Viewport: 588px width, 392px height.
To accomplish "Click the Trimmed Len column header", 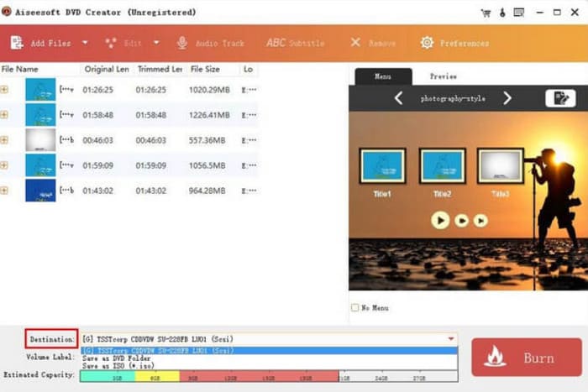I will pos(160,70).
